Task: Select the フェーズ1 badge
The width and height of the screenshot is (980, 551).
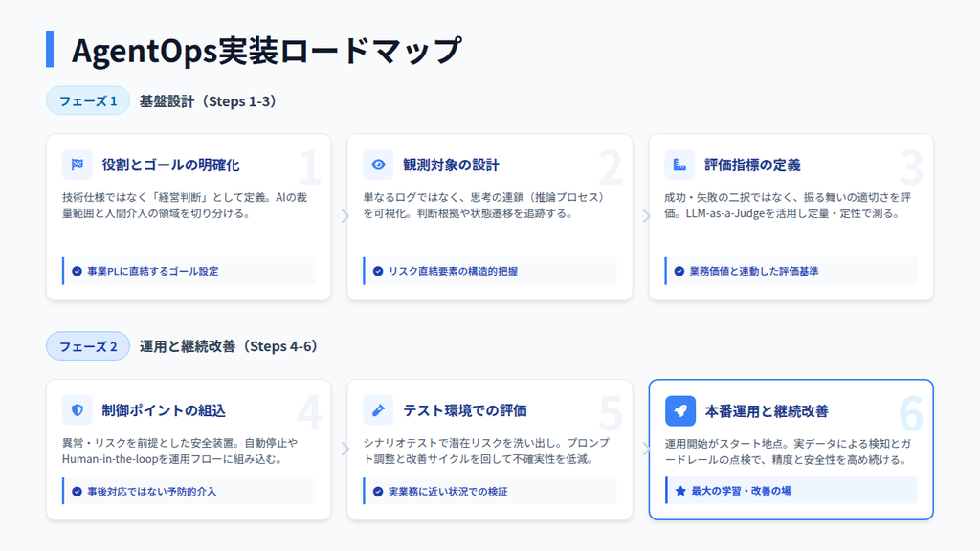Action: coord(87,99)
